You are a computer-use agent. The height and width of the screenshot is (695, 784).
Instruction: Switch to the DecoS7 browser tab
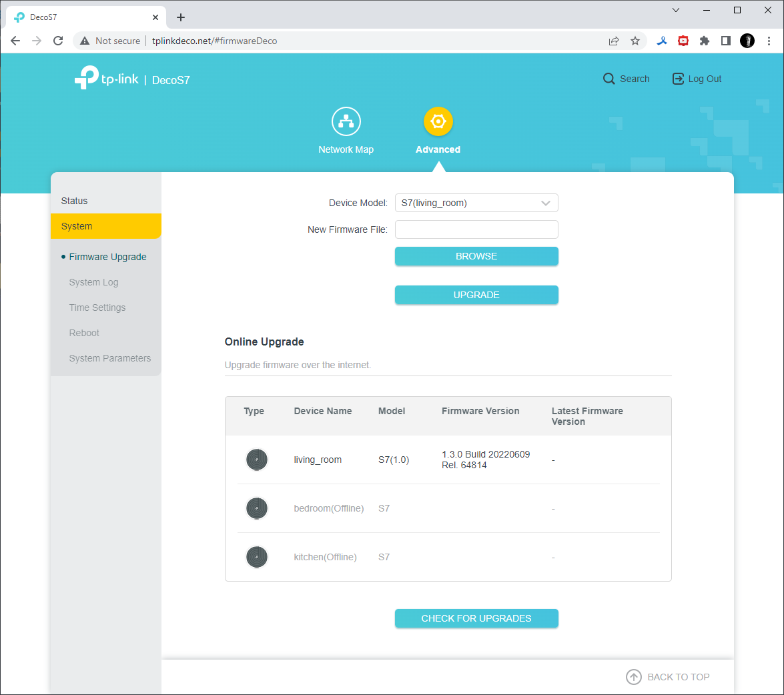(86, 17)
